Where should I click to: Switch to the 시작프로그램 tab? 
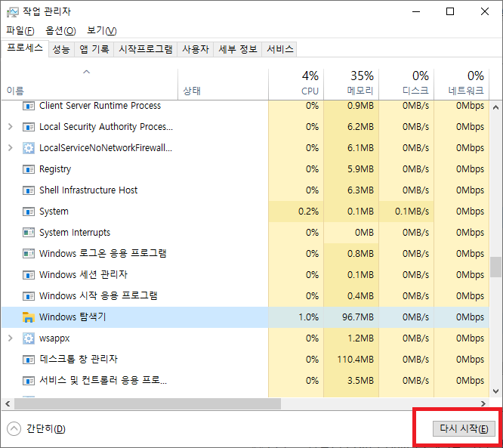(x=146, y=49)
